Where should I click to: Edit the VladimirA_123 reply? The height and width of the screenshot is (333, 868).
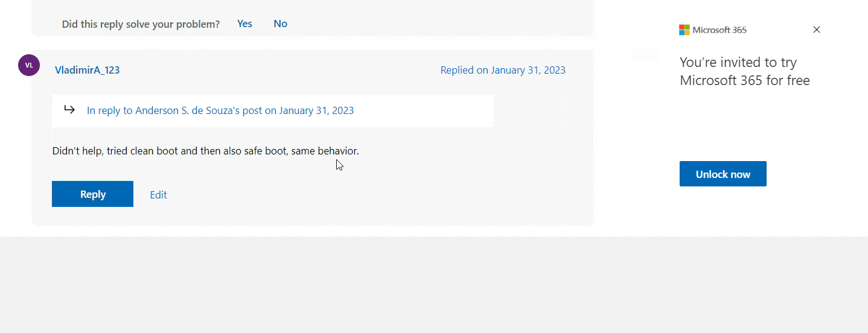coord(158,195)
